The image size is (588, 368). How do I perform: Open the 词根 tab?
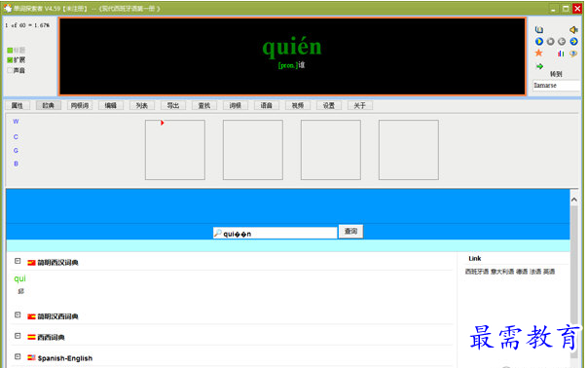coord(236,105)
